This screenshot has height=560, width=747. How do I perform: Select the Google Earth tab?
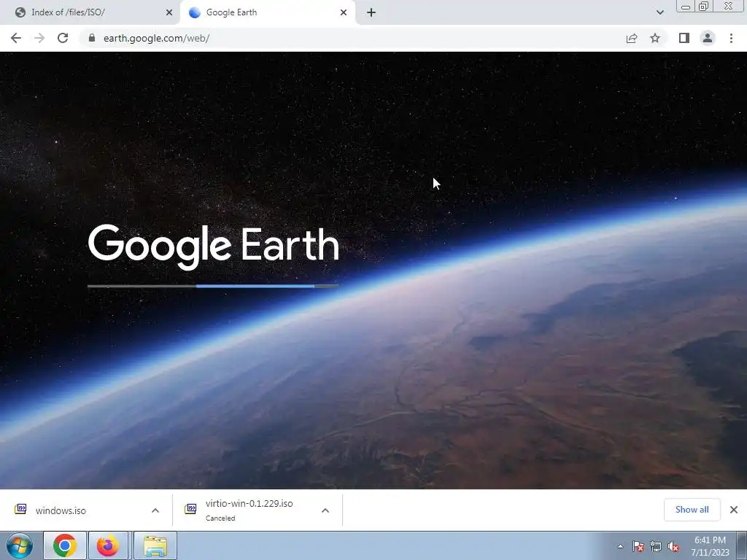pos(268,12)
